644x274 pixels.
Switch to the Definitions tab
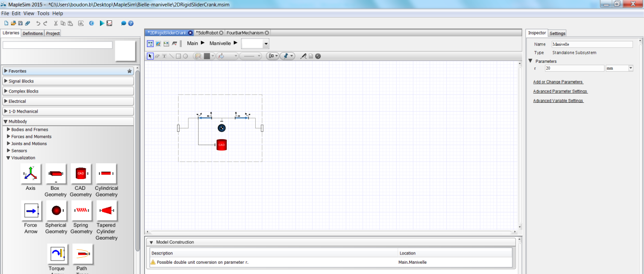[x=33, y=33]
